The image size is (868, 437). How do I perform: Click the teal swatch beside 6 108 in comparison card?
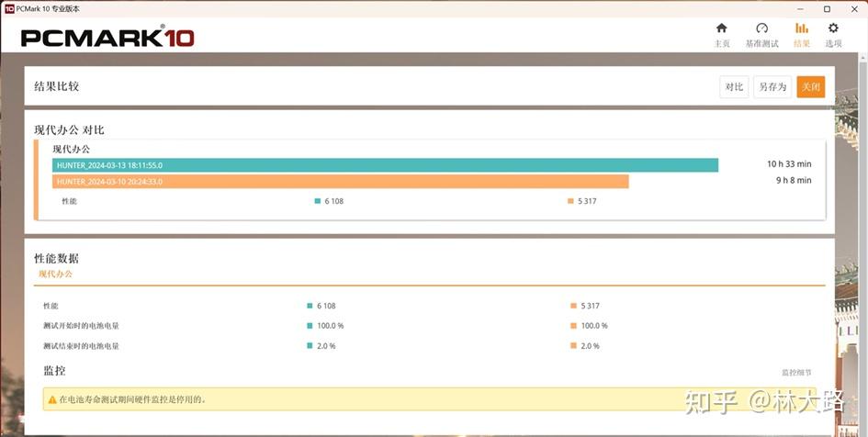(x=317, y=201)
